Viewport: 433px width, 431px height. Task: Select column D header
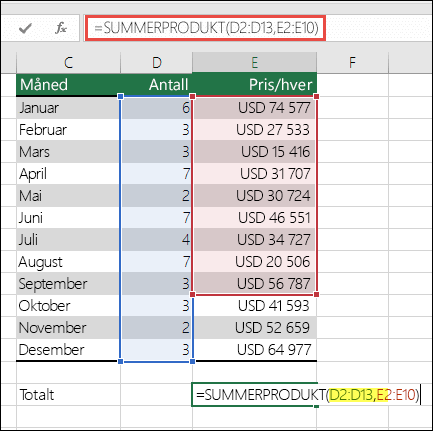coord(157,62)
